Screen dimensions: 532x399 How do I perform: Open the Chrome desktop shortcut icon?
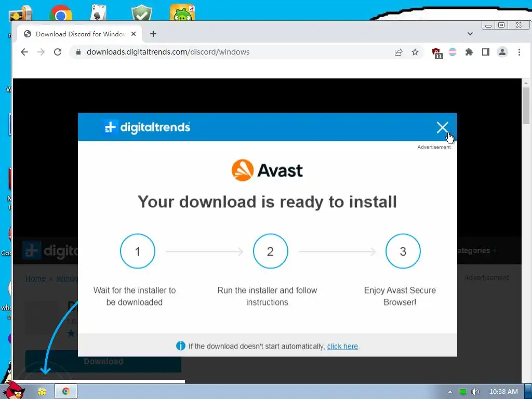pos(60,14)
